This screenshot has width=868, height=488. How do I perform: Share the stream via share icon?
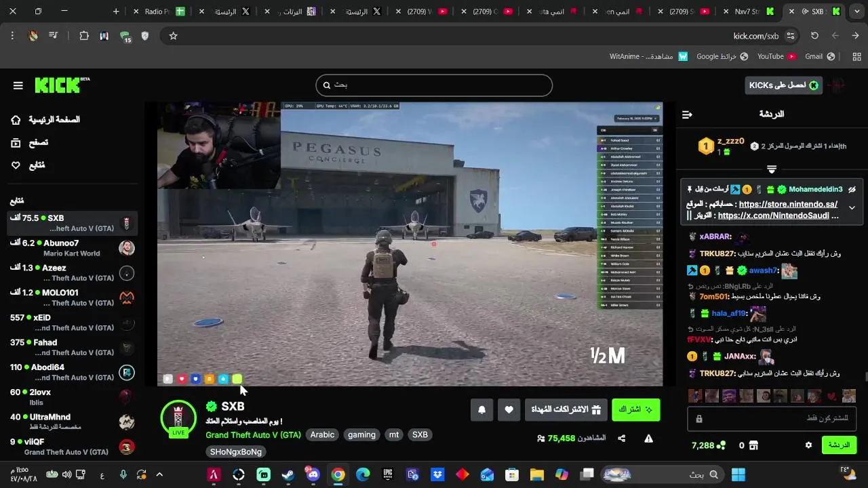[622, 439]
